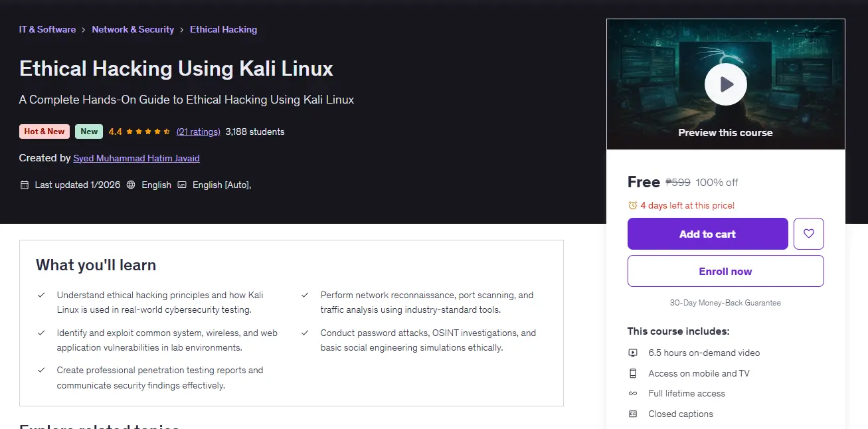
Task: Open the Ethical Hacking breadcrumb link
Action: [x=223, y=29]
